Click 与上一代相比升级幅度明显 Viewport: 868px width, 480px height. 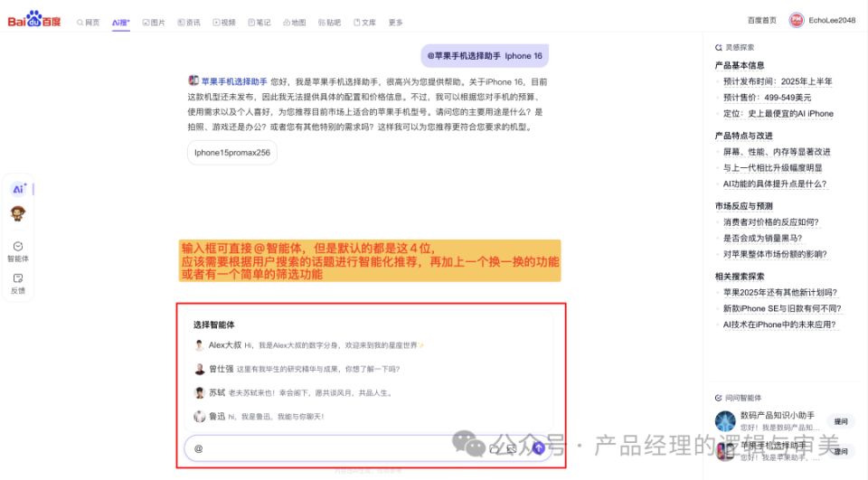pyautogui.click(x=772, y=168)
